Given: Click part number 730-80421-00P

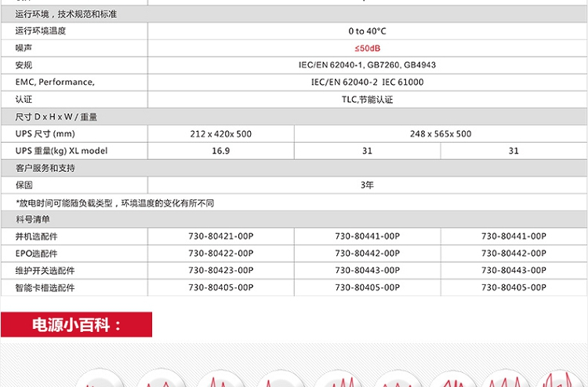Looking at the screenshot, I should (x=221, y=236).
